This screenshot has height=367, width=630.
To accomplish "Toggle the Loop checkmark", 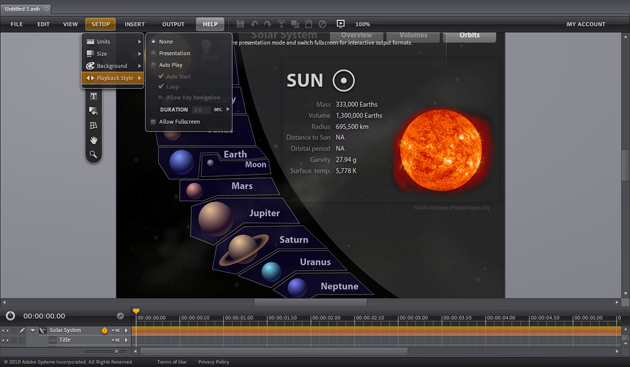I will pyautogui.click(x=161, y=86).
